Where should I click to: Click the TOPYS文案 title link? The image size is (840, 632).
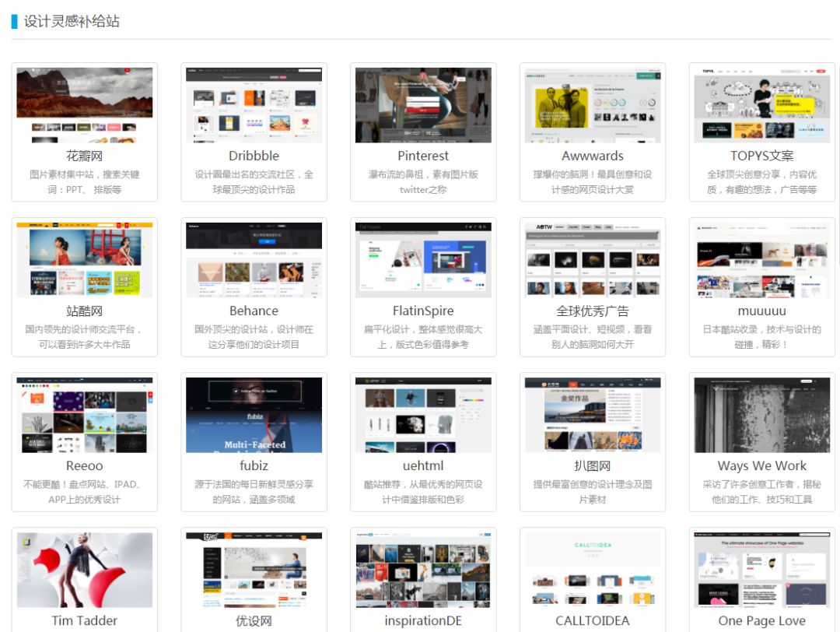tap(761, 156)
